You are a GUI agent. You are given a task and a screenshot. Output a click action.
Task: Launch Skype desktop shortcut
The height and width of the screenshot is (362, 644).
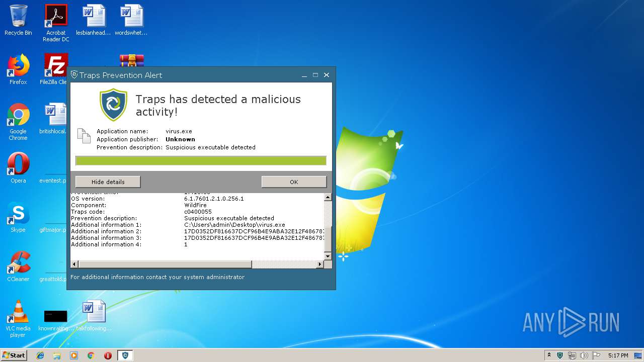tap(18, 217)
